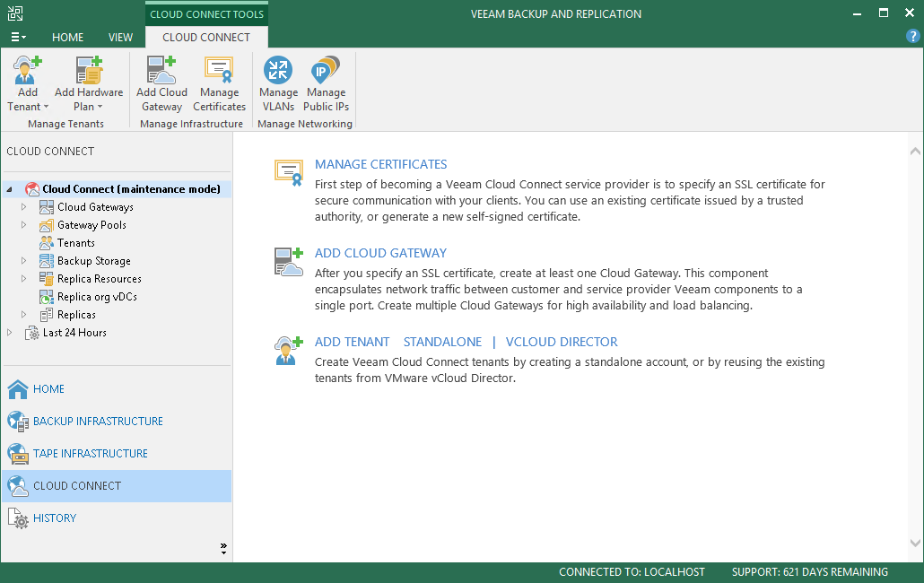Select Replica org vDCs in the tree
The width and height of the screenshot is (924, 583).
click(97, 297)
